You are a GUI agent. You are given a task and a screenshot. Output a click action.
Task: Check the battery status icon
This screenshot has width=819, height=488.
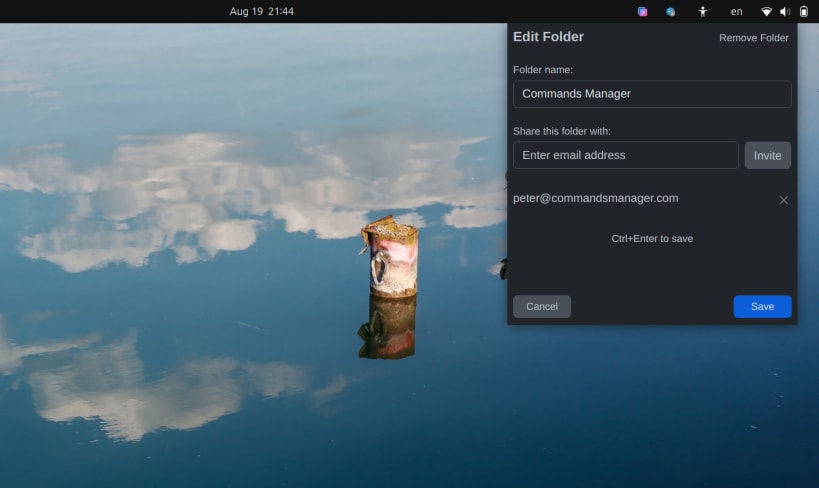(x=804, y=11)
